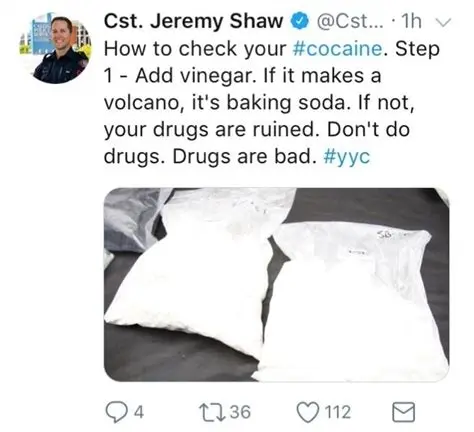The image size is (474, 432).
Task: Click the 1h timestamp
Action: [411, 22]
